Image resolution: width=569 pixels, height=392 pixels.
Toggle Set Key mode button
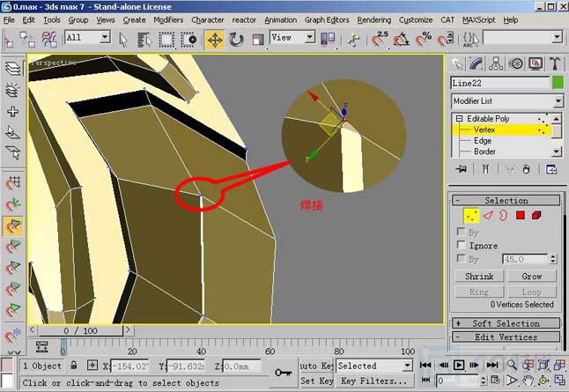[x=316, y=381]
